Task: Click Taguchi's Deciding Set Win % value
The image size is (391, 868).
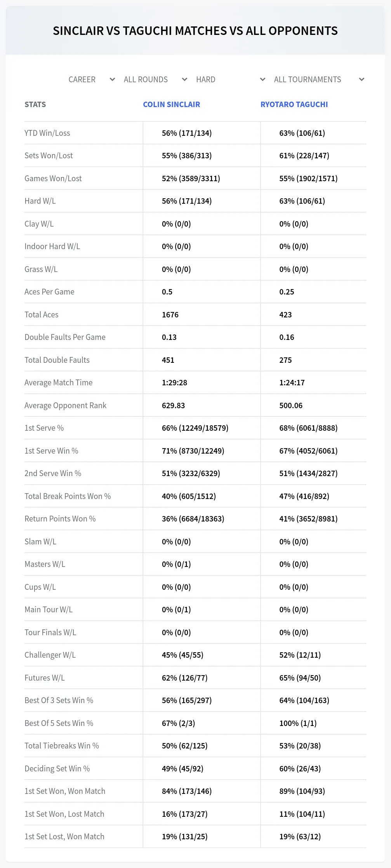Action: pos(300,769)
